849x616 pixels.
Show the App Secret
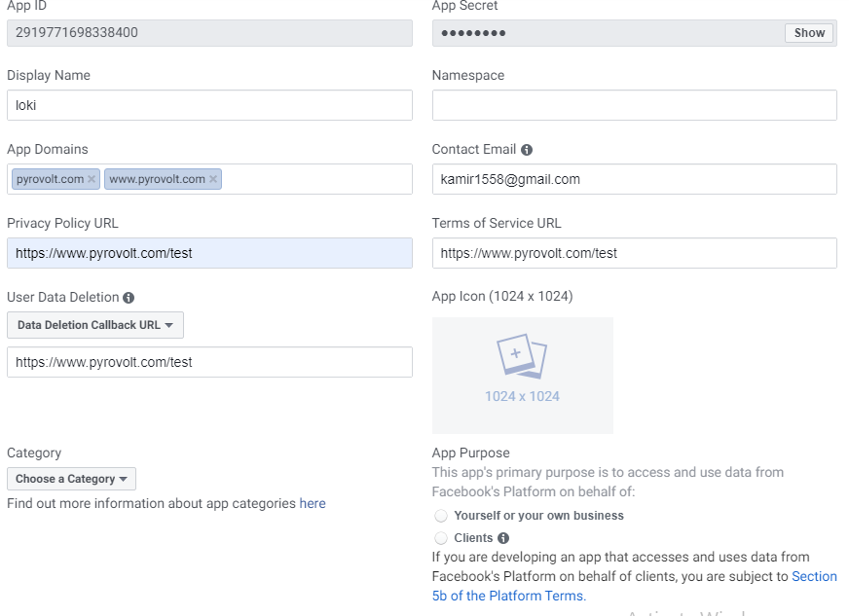pos(809,33)
